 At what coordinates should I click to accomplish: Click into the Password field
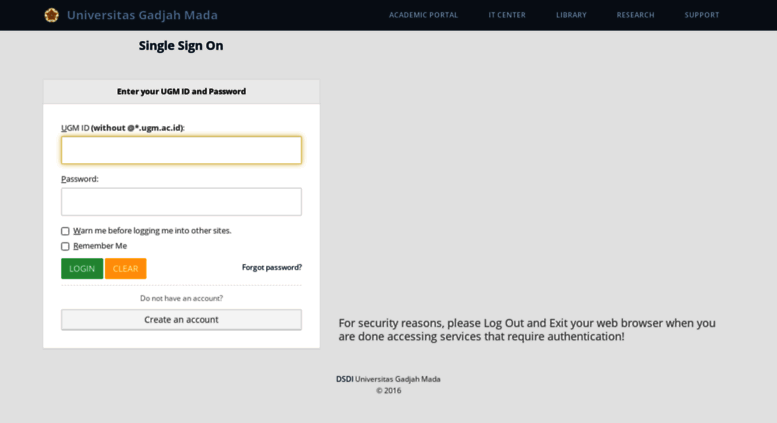coord(181,202)
